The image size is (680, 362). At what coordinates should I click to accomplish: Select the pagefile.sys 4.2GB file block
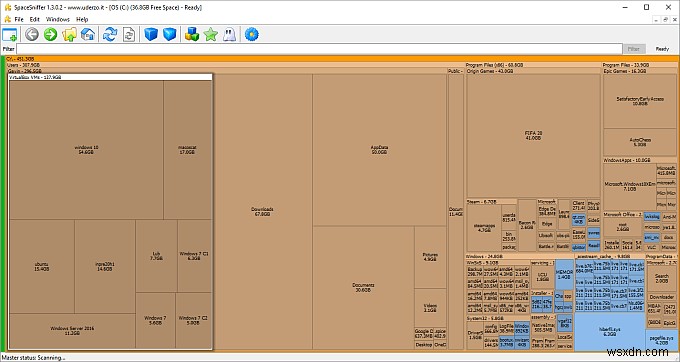click(x=661, y=339)
